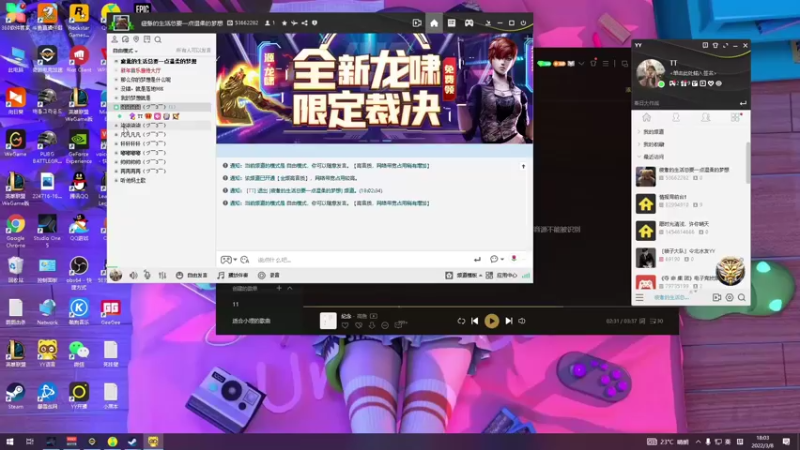
Task: Expand 我的频道 in YY main window
Action: [651, 132]
